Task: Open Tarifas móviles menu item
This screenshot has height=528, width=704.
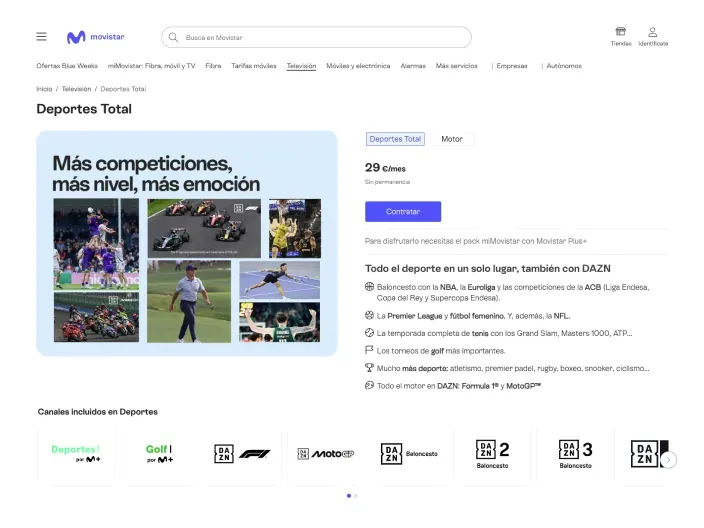Action: click(254, 66)
